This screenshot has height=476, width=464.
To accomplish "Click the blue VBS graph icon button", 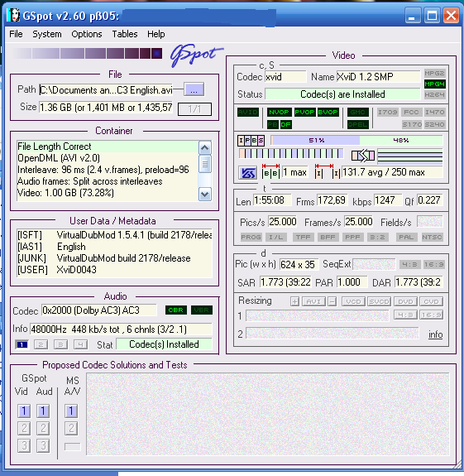I will 247,173.
